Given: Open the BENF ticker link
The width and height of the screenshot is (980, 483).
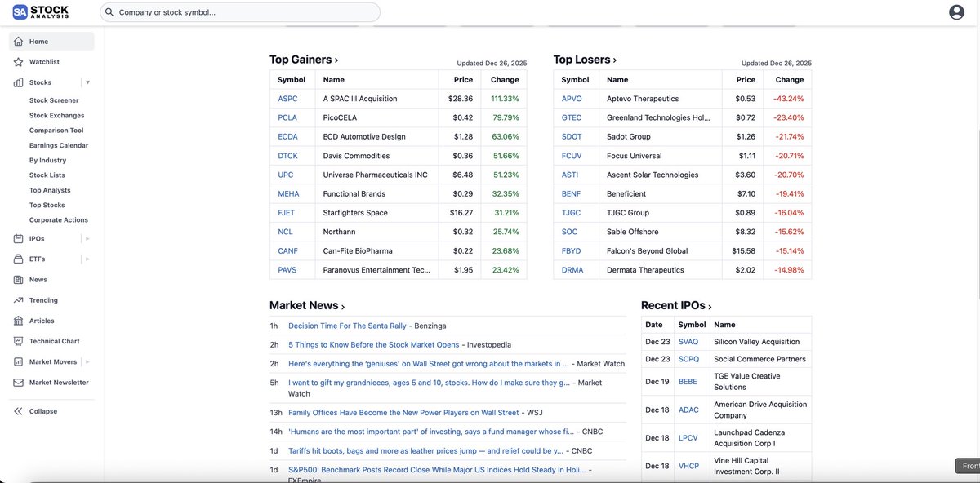Looking at the screenshot, I should (x=572, y=194).
